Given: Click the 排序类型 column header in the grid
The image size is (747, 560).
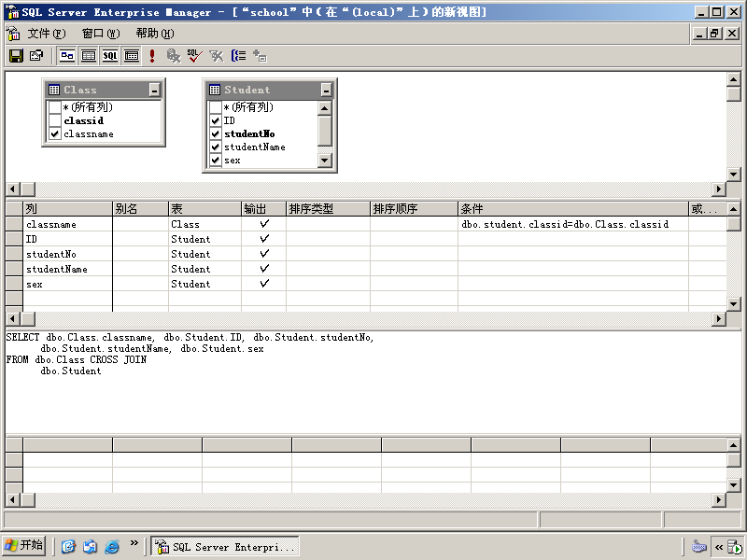Looking at the screenshot, I should pos(329,208).
